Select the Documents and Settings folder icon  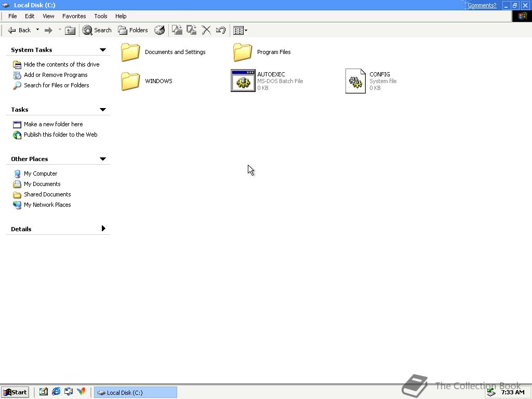[130, 52]
